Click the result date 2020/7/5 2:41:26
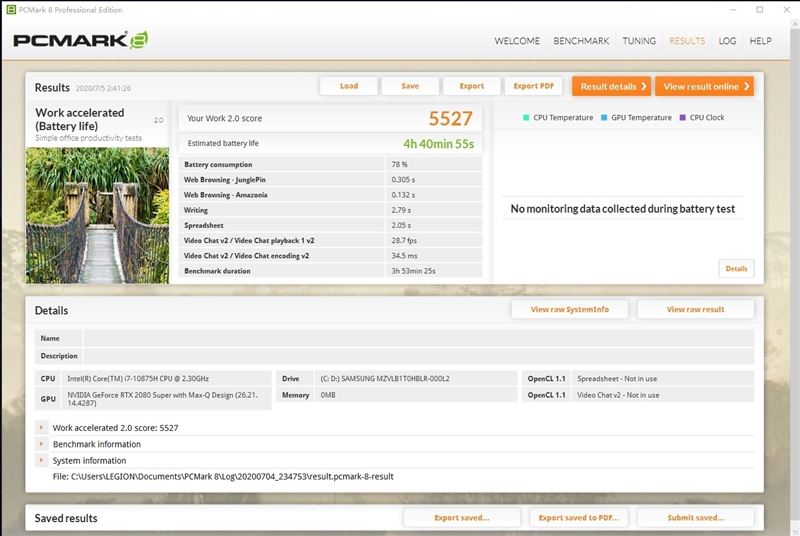This screenshot has width=800, height=536. tap(103, 88)
